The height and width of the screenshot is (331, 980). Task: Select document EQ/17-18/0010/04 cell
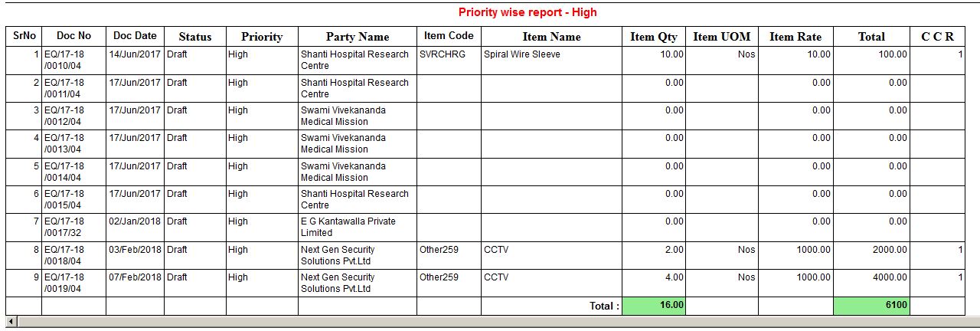coord(73,61)
